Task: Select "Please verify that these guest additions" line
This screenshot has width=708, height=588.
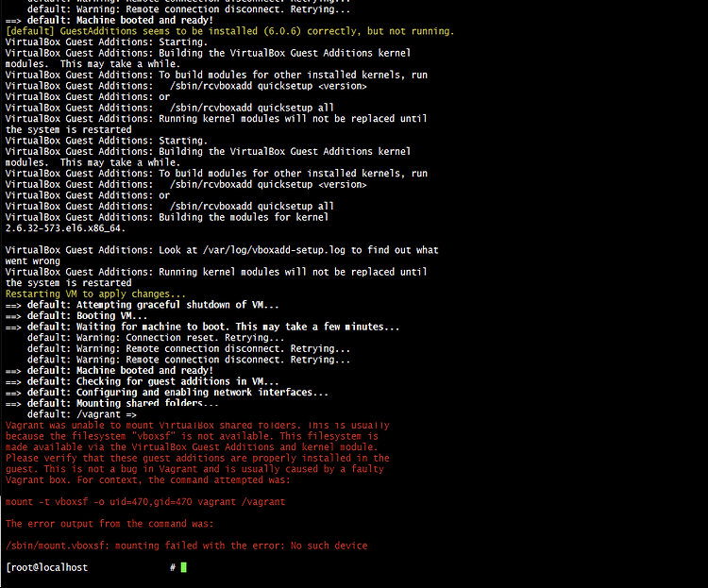Action: 197,459
